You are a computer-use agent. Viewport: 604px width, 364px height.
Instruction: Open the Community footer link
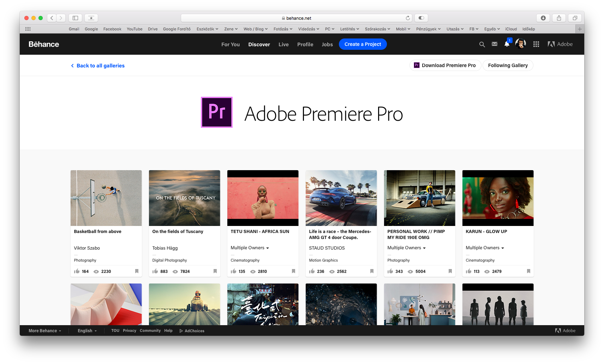(x=150, y=331)
